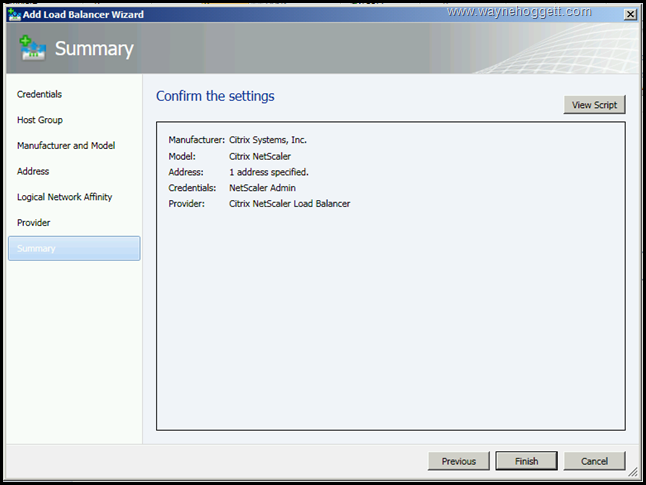The image size is (646, 485).
Task: Click the window resize grip corner
Action: click(x=633, y=472)
